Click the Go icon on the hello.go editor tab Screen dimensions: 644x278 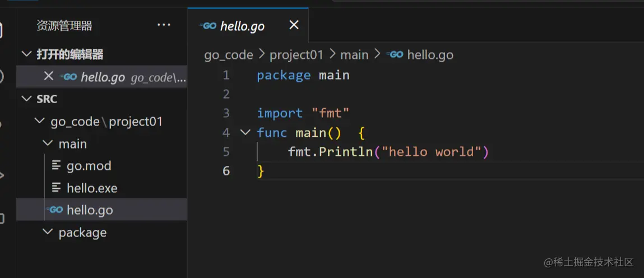(209, 26)
